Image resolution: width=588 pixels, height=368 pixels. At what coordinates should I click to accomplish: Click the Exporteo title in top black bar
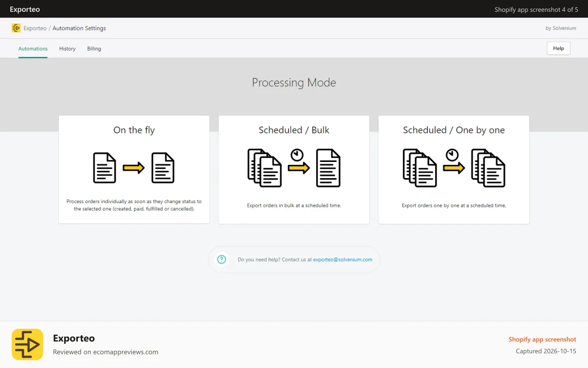click(25, 9)
